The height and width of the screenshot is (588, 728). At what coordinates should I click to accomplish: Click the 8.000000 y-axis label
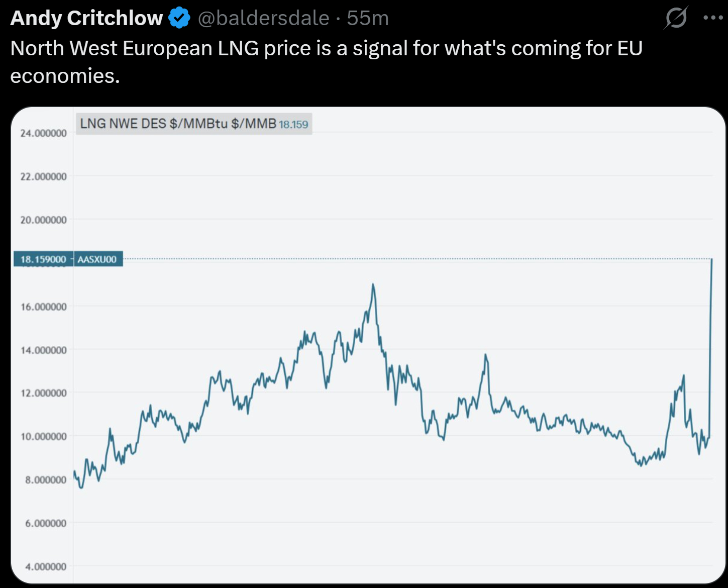45,480
